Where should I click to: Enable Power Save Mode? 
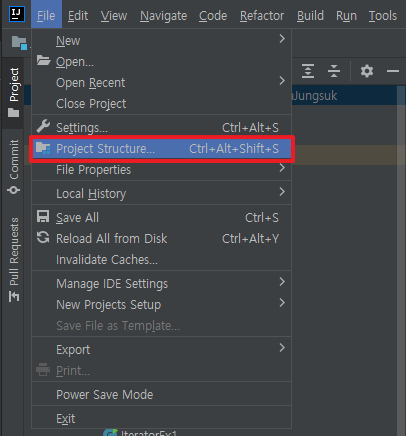162,394
